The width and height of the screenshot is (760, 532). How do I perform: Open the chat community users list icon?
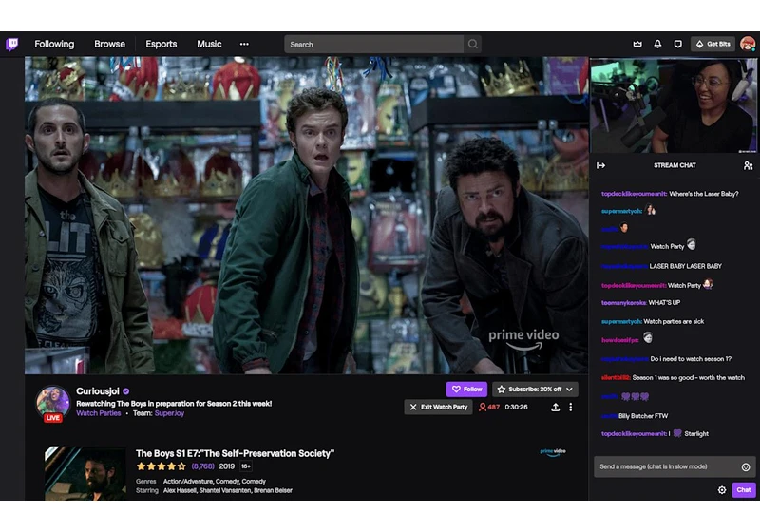coord(748,165)
